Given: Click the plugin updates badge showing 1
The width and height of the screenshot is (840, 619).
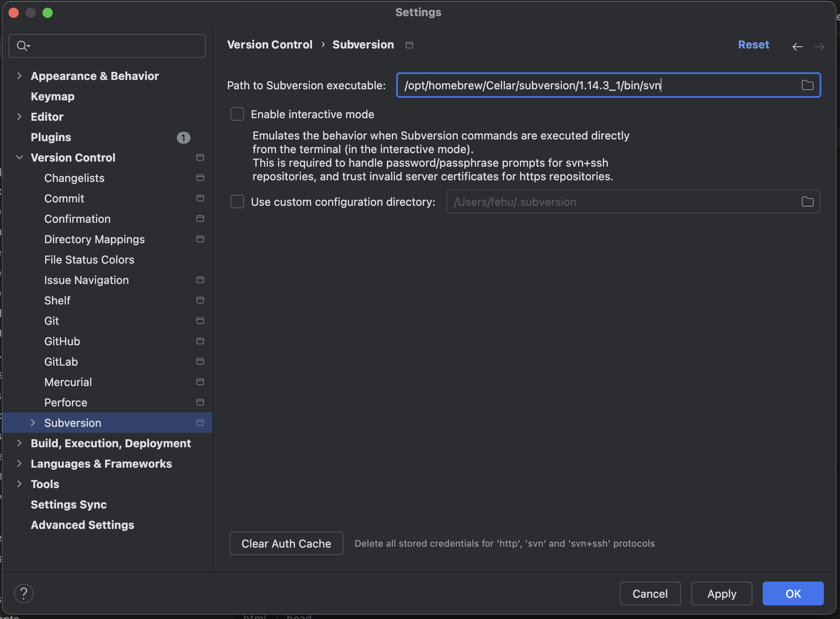Looking at the screenshot, I should point(183,137).
